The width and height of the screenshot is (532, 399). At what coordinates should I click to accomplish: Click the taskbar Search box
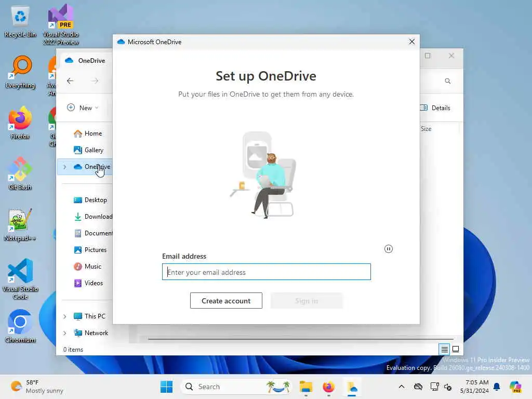tap(236, 387)
